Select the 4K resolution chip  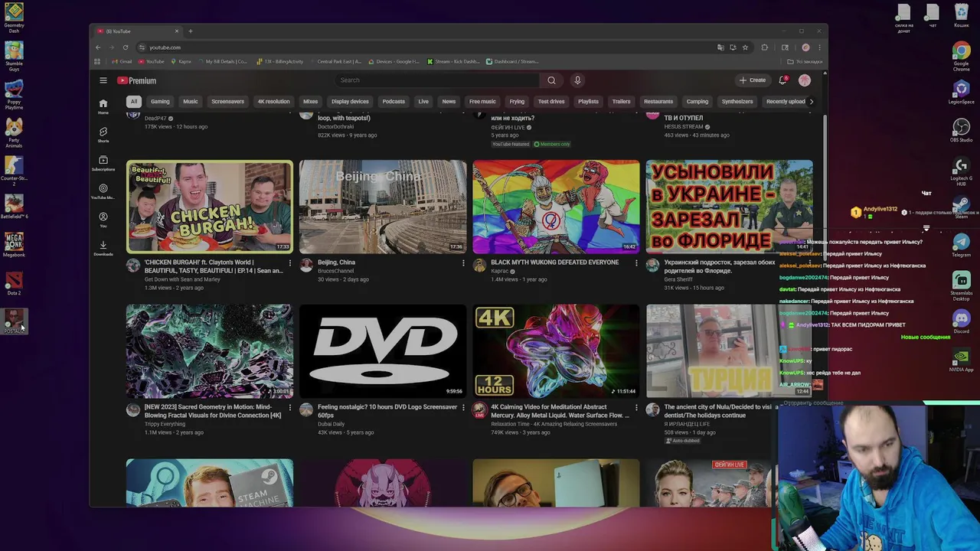(273, 101)
